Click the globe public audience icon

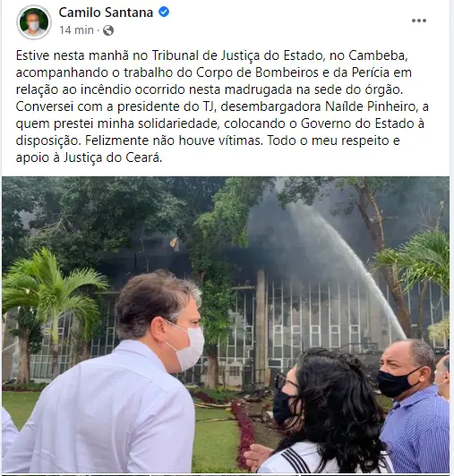108,30
